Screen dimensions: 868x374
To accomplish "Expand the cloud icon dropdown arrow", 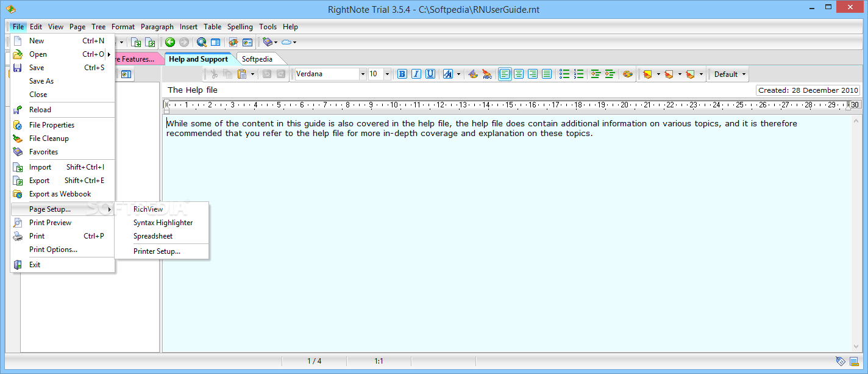I will (295, 42).
